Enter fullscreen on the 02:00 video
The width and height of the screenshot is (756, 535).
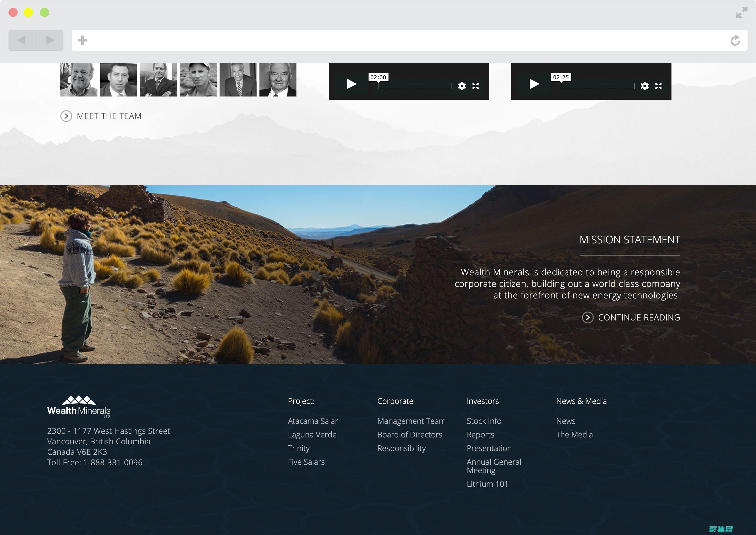click(x=475, y=86)
